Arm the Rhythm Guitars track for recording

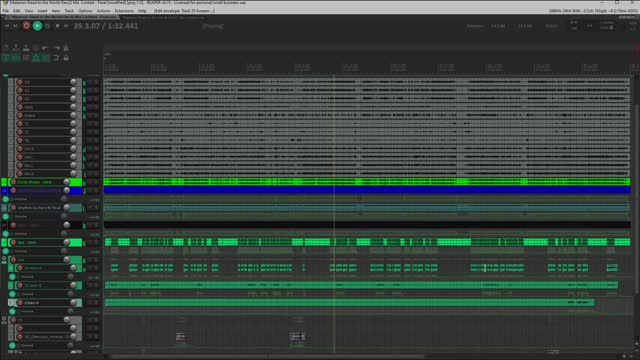[13, 208]
